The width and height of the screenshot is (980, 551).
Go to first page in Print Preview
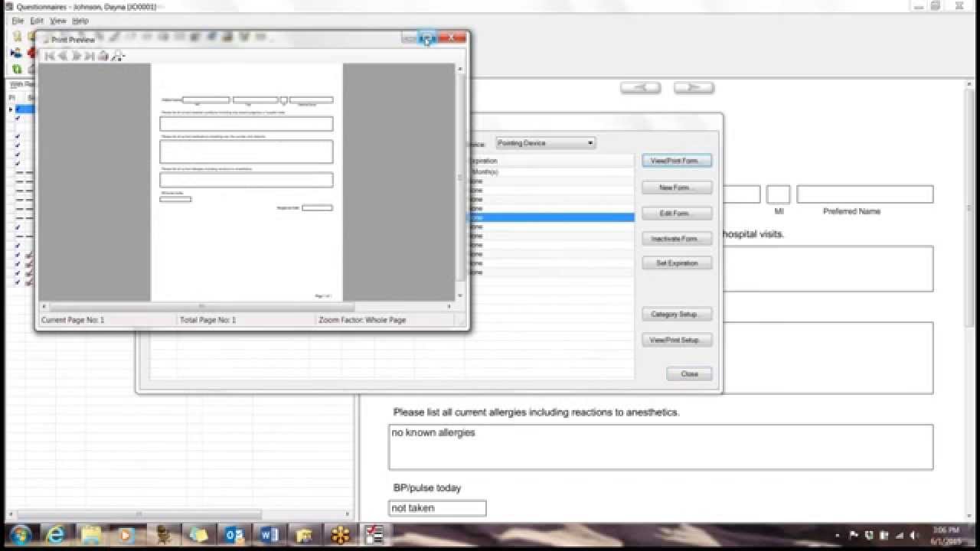(50, 56)
